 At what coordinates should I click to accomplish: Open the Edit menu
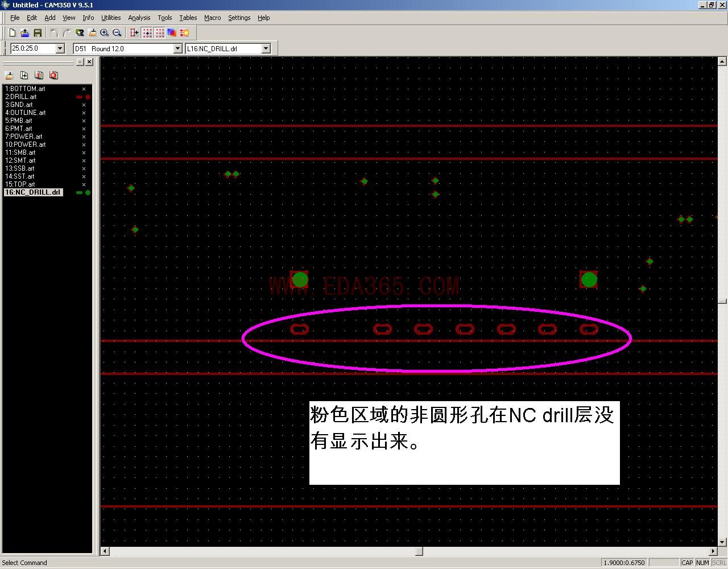(x=32, y=18)
